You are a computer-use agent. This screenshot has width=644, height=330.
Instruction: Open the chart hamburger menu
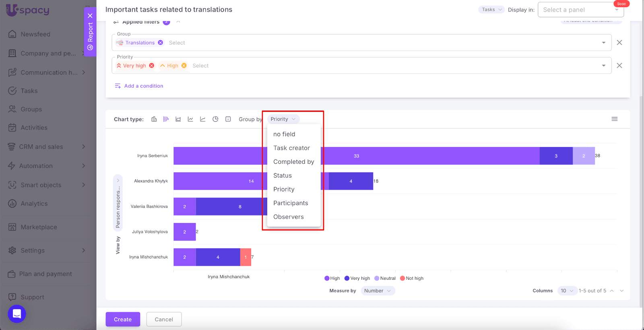614,119
